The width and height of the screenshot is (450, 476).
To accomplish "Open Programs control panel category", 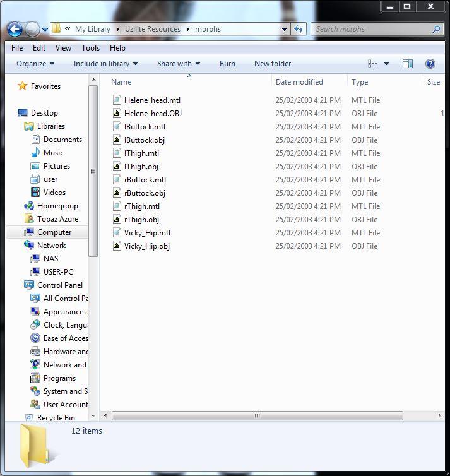I will click(x=59, y=378).
